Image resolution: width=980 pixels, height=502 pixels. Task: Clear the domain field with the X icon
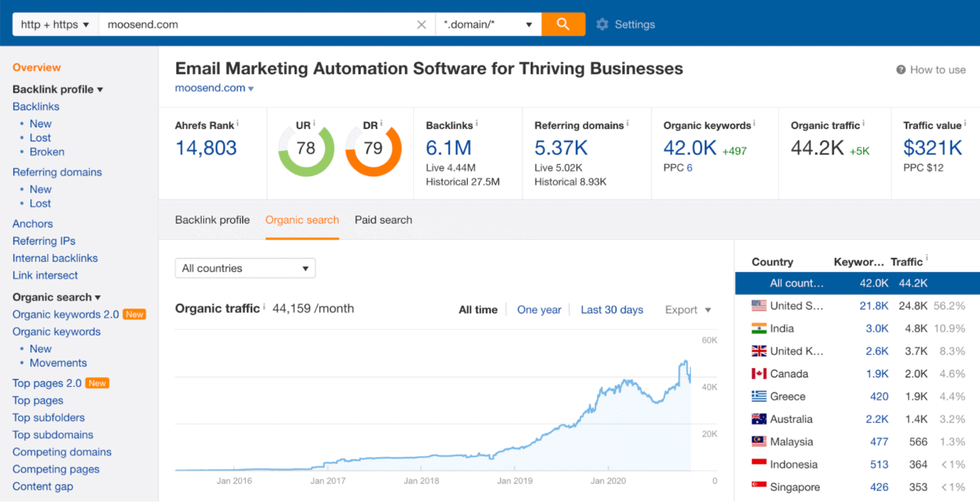pos(421,24)
